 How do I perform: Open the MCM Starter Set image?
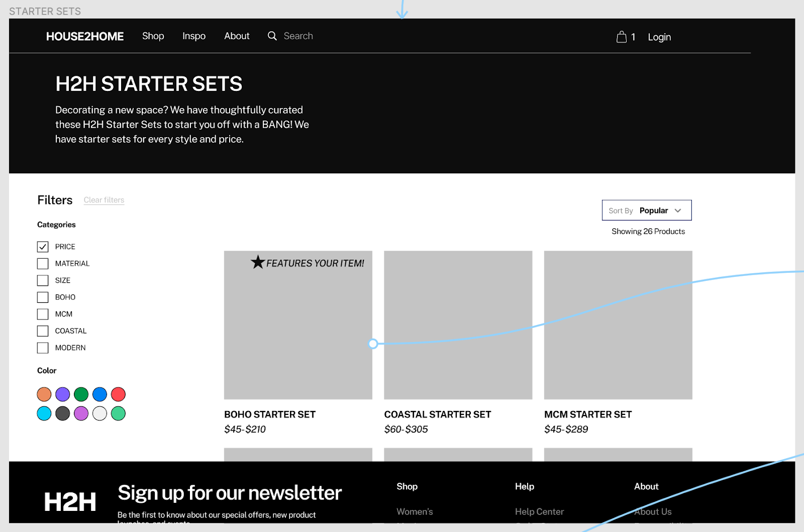618,325
